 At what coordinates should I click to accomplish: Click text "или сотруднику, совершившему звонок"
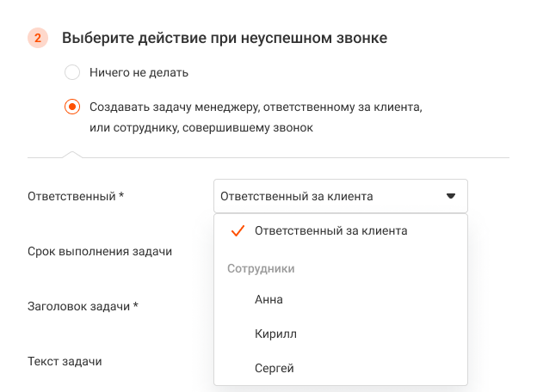click(x=201, y=127)
